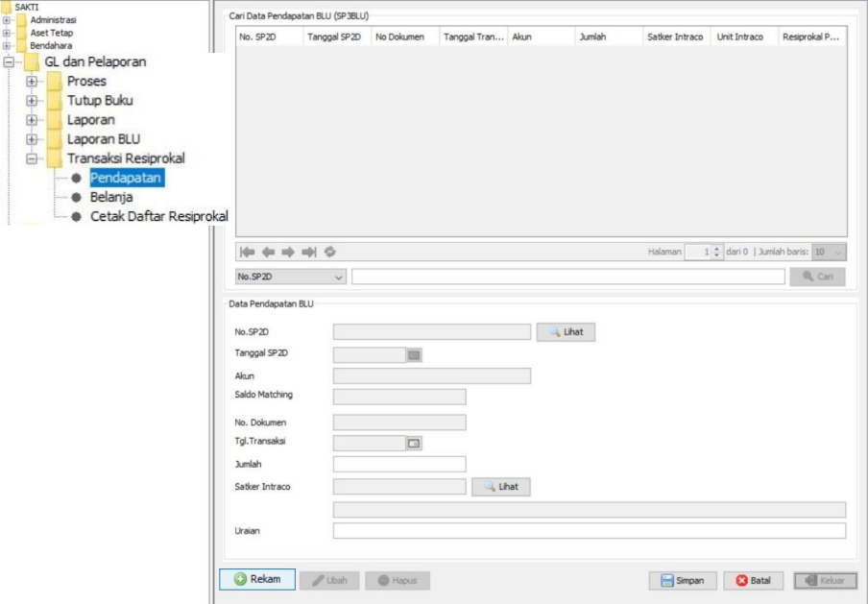Click the Uraian text input field
Screen dimensions: 868x604
click(x=589, y=531)
